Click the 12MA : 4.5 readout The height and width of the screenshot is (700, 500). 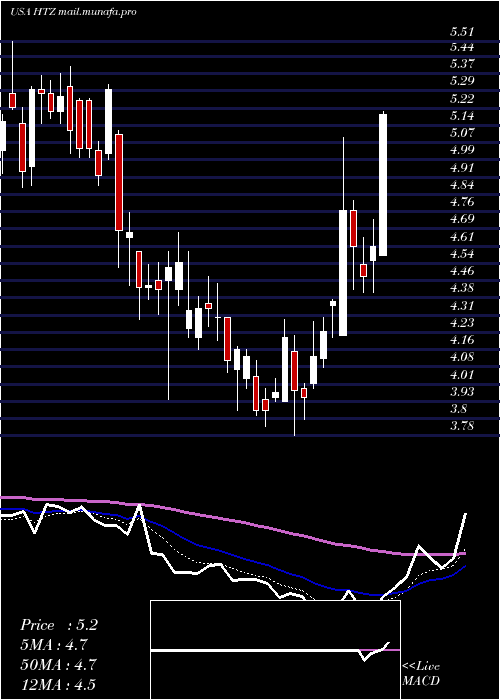tap(57, 684)
